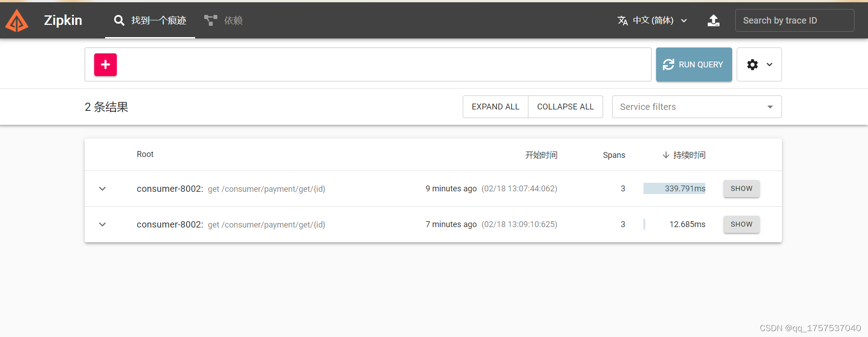
Task: Click the 12.685ms duration value
Action: (x=687, y=224)
